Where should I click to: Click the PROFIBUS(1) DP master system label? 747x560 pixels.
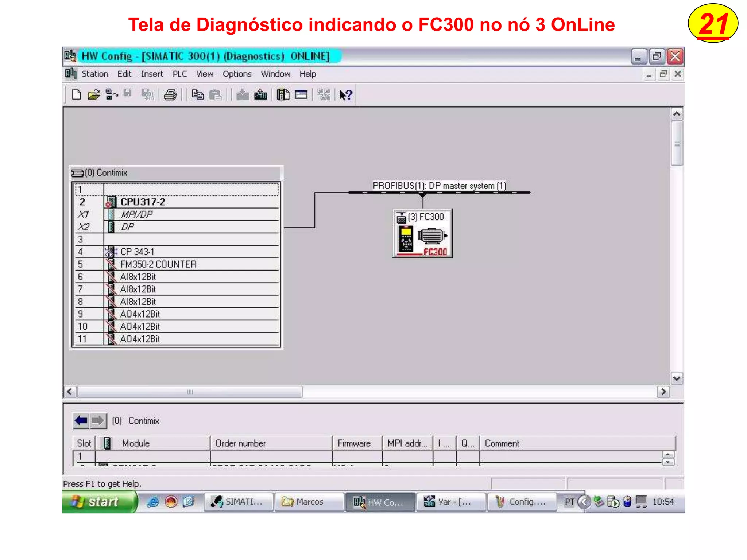(439, 186)
